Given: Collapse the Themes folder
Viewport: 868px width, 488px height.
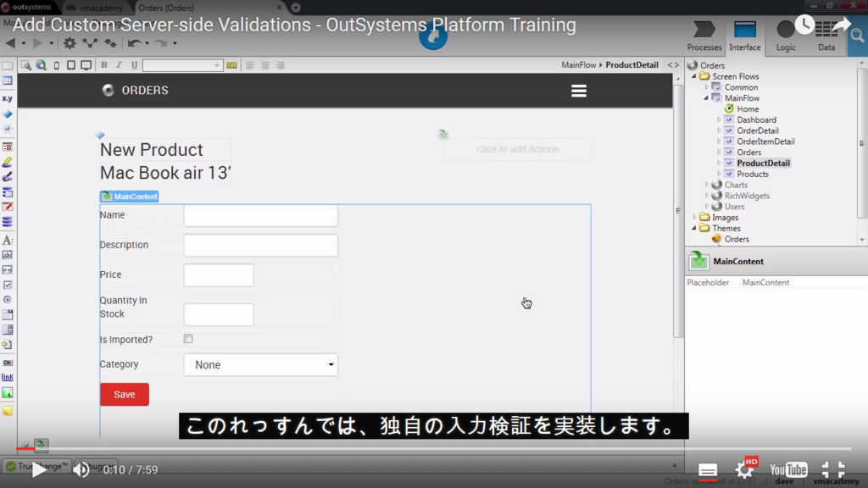Looking at the screenshot, I should [x=694, y=229].
